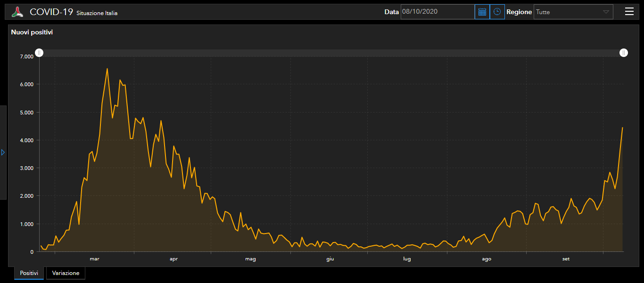Click the 'giu' month label on the x-axis

coord(330,259)
